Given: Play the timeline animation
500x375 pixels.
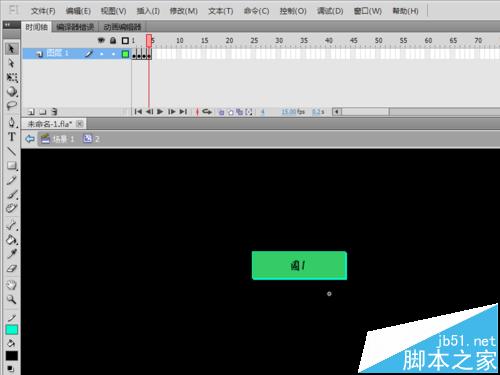Looking at the screenshot, I should (x=160, y=111).
